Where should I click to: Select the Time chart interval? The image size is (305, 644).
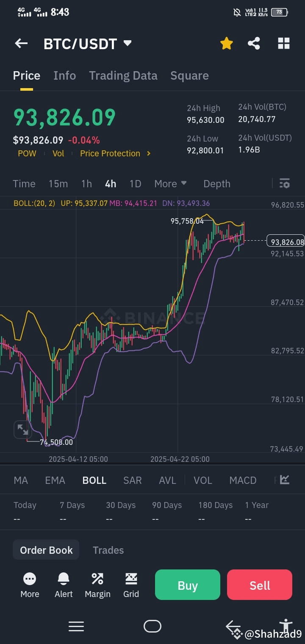[x=24, y=183]
